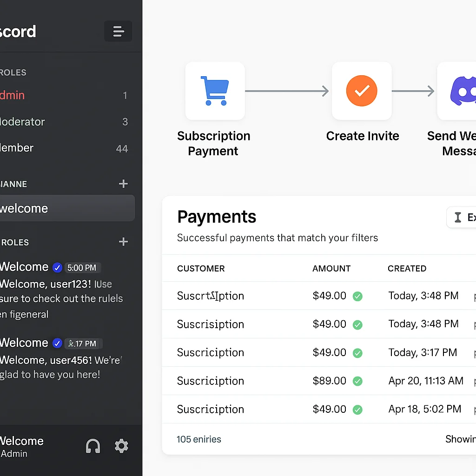The image size is (476, 476).
Task: Open user settings gear icon
Action: (121, 446)
